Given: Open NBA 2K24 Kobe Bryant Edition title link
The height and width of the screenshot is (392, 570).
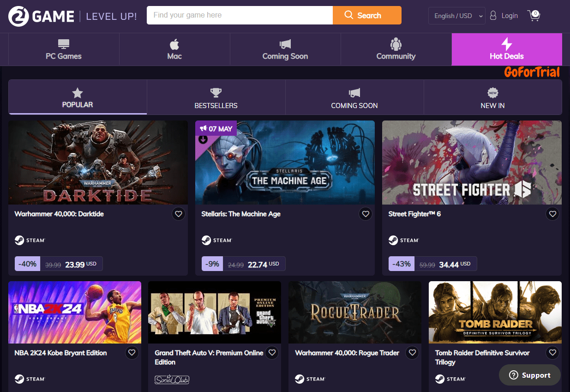Looking at the screenshot, I should 61,353.
